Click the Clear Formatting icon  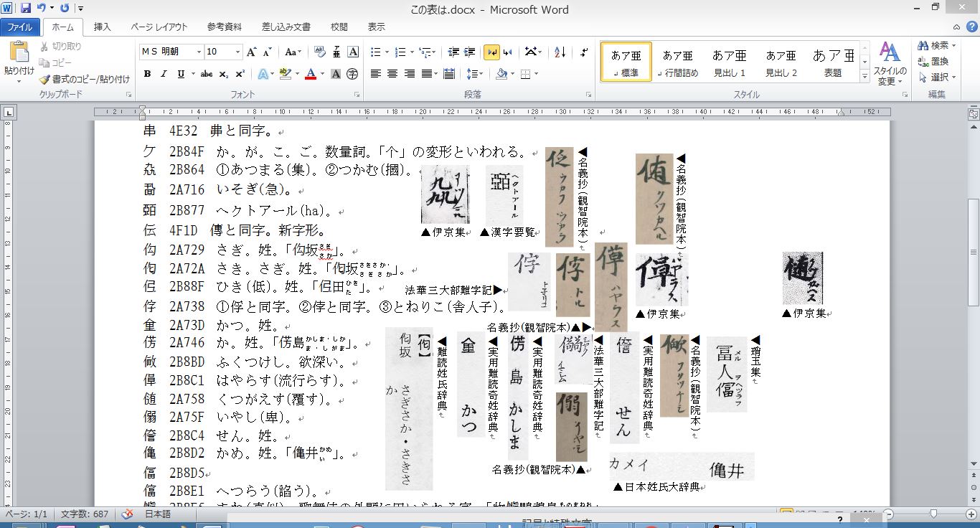click(x=319, y=52)
